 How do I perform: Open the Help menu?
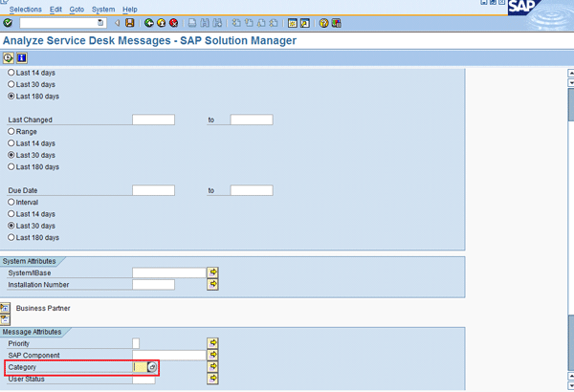[x=130, y=10]
